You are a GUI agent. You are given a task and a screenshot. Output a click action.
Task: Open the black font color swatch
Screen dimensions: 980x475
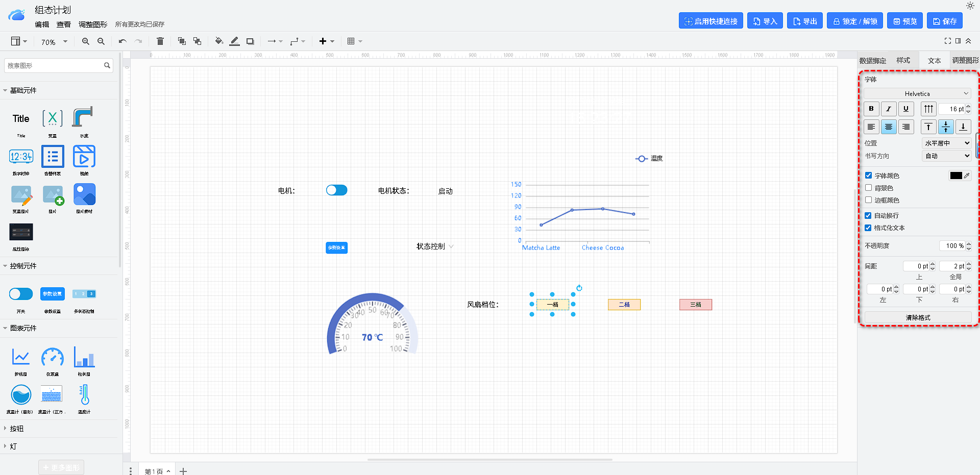[956, 176]
